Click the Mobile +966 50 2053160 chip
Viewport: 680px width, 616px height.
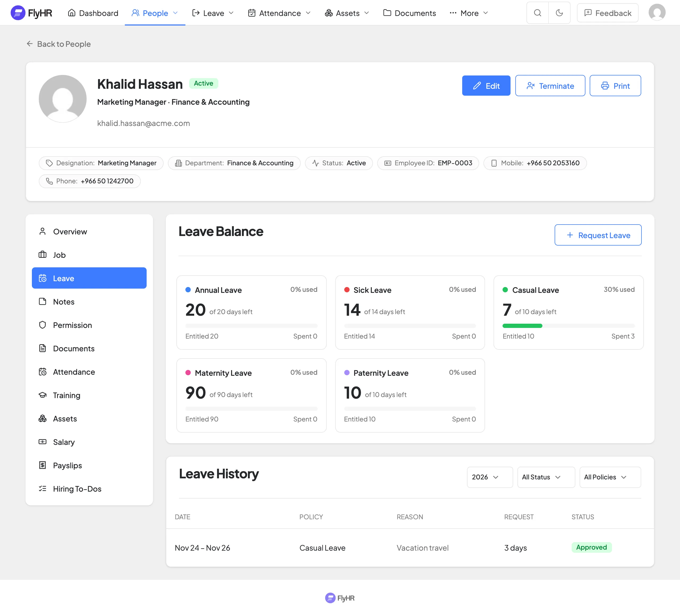coord(535,163)
